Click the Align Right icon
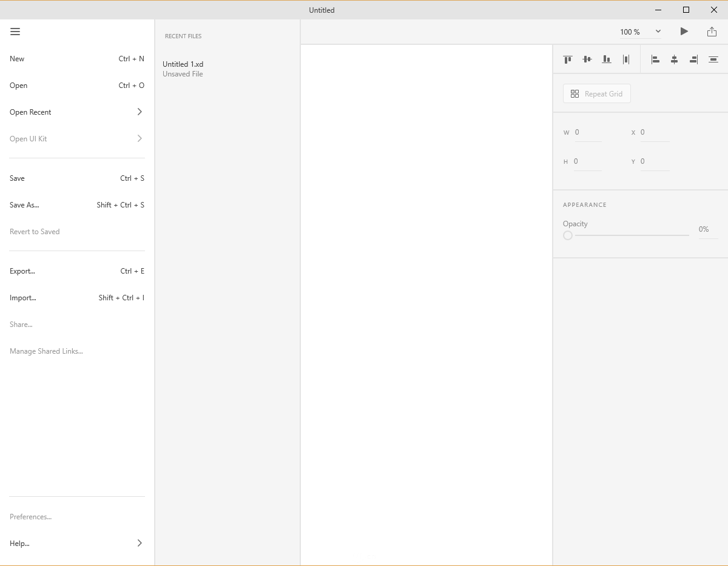Viewport: 728px width, 566px height. [x=693, y=59]
